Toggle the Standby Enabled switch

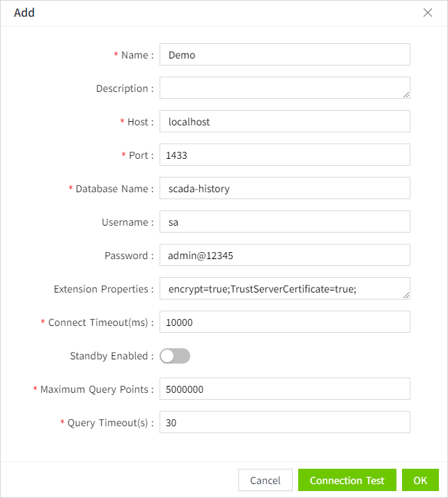click(x=175, y=356)
